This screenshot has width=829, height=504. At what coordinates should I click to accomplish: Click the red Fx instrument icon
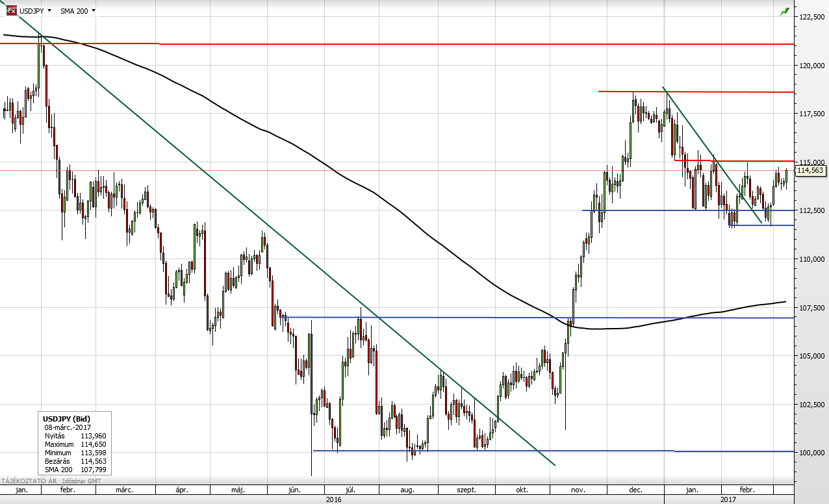pos(11,10)
